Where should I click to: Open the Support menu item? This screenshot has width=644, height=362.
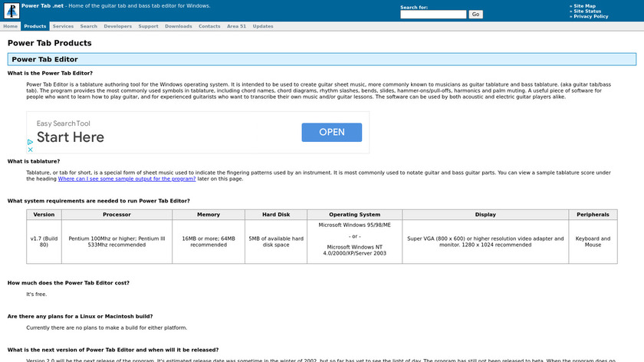(x=148, y=26)
